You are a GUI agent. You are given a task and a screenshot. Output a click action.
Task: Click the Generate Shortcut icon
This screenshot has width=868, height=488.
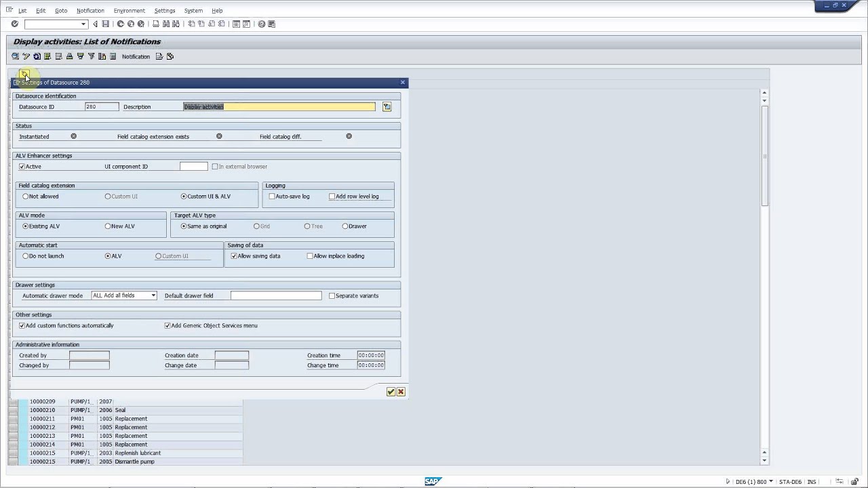[x=246, y=24]
